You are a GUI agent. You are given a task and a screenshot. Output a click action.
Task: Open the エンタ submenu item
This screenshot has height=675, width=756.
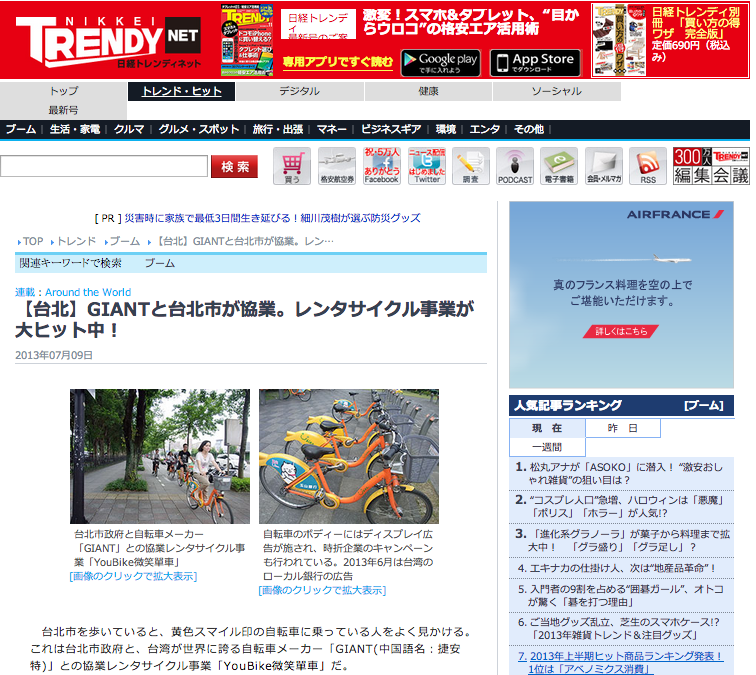pyautogui.click(x=485, y=129)
